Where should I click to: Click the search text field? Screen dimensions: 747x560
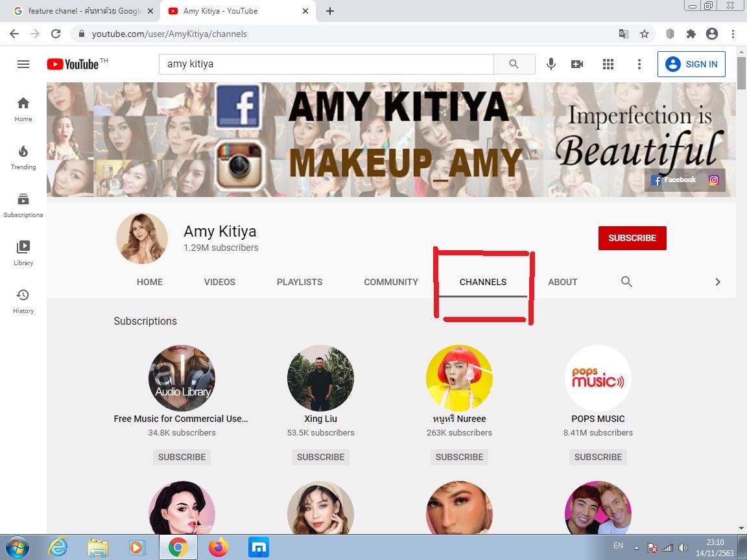[326, 64]
